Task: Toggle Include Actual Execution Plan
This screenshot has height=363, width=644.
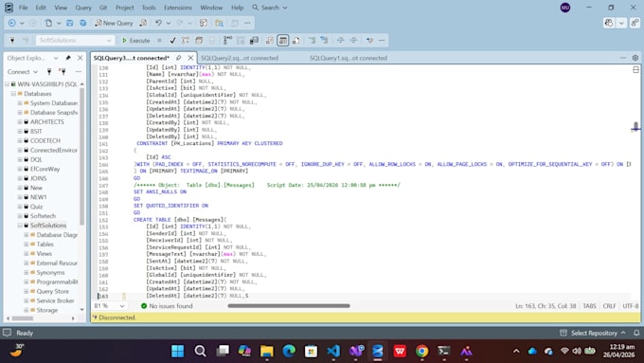Action: (227, 41)
